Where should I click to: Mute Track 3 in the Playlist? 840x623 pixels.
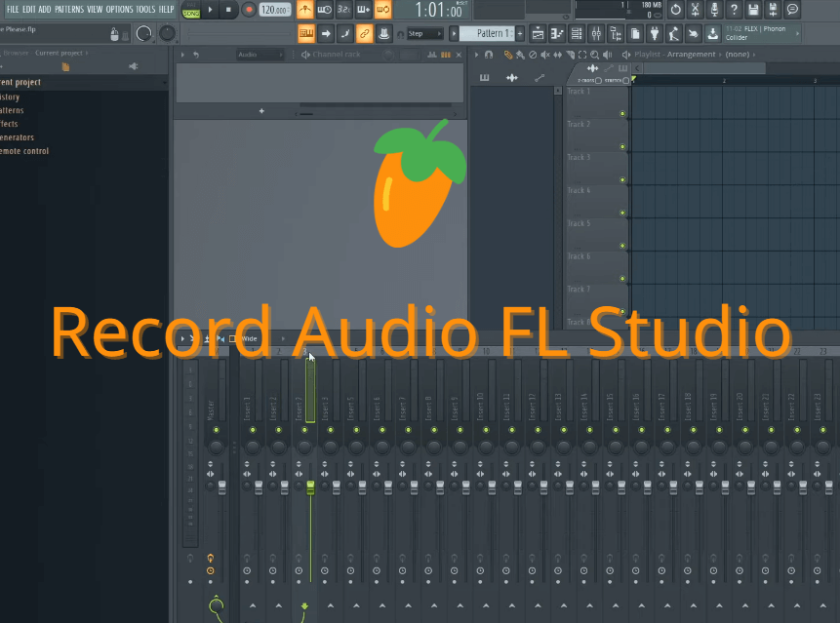pyautogui.click(x=622, y=179)
